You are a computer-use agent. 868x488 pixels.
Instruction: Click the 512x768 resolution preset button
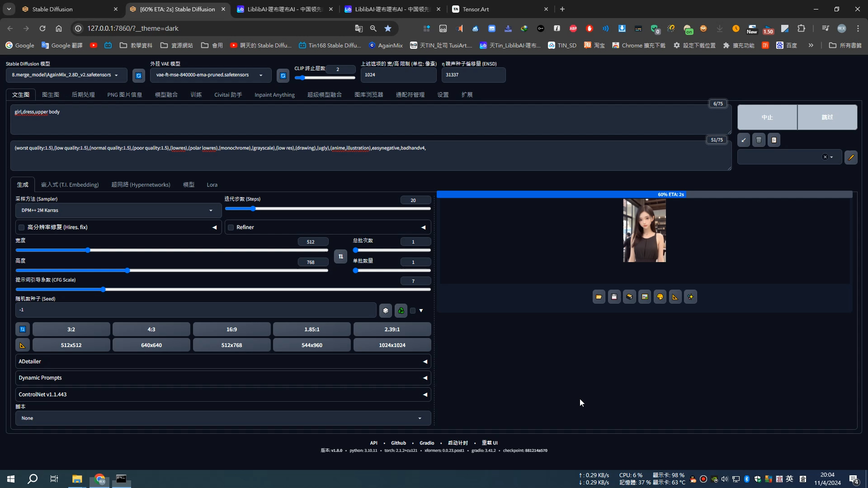point(231,345)
